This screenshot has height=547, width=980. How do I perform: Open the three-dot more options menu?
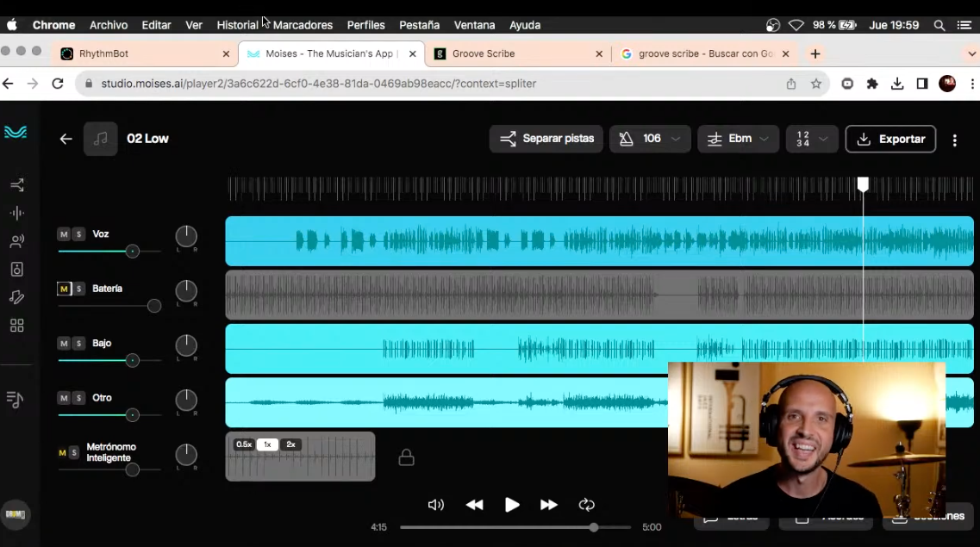pos(954,140)
